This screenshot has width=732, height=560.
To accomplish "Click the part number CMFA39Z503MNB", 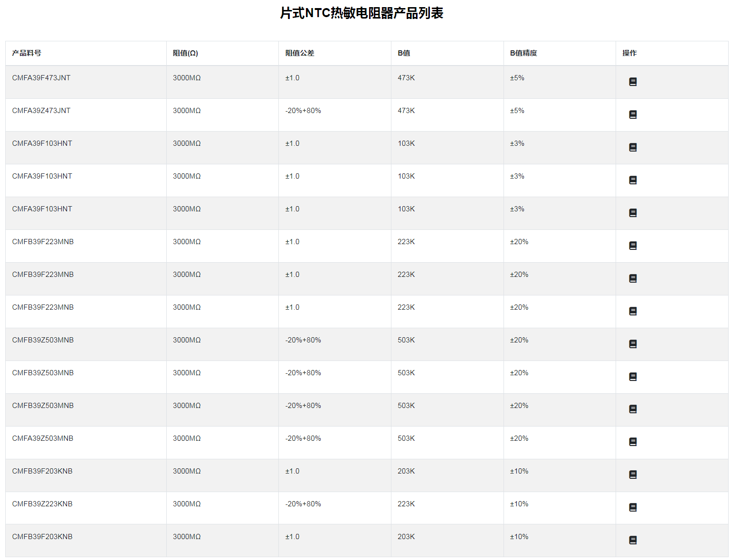I will click(43, 438).
